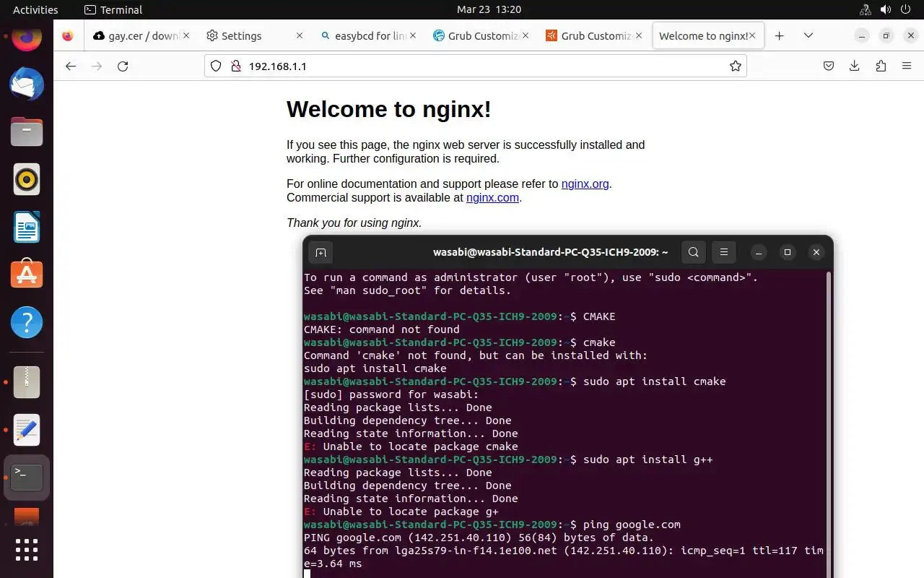Click the Welcome to nginx heading
Screen dimensions: 924x578
tap(389, 109)
